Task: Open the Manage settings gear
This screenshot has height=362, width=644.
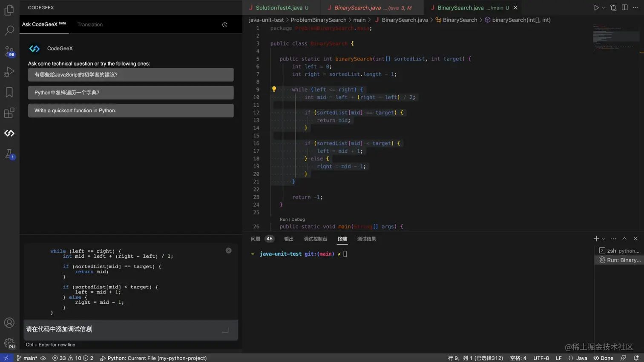Action: (x=9, y=343)
